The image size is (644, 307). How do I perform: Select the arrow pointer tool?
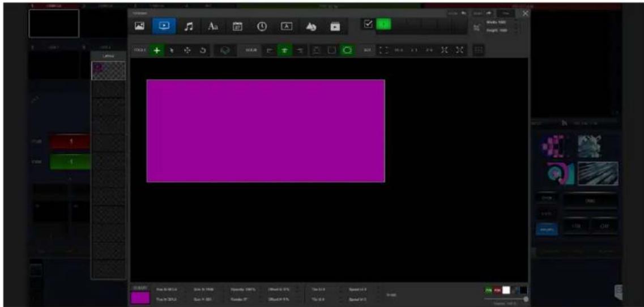coord(172,50)
